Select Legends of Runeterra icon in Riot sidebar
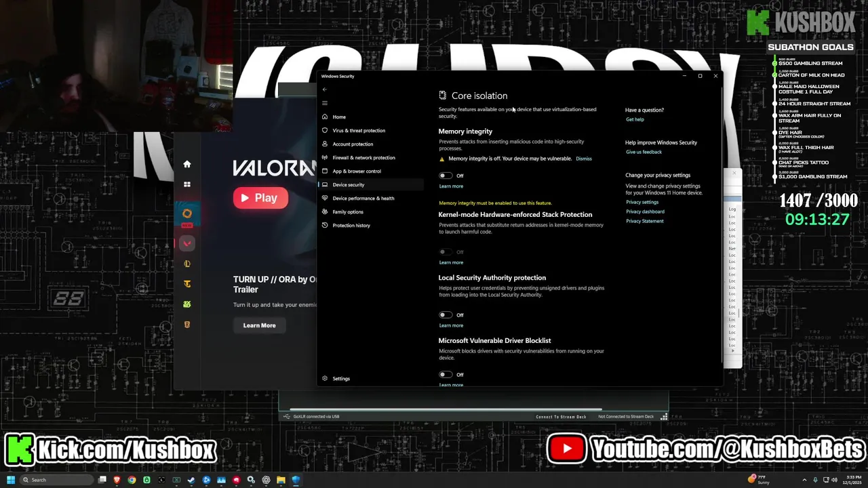 187,325
